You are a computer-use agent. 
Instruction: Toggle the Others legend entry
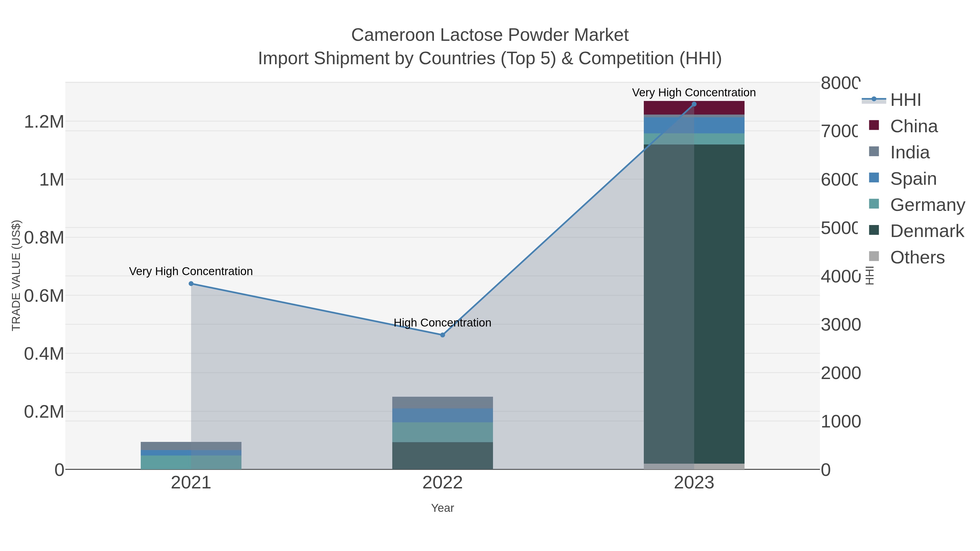907,257
